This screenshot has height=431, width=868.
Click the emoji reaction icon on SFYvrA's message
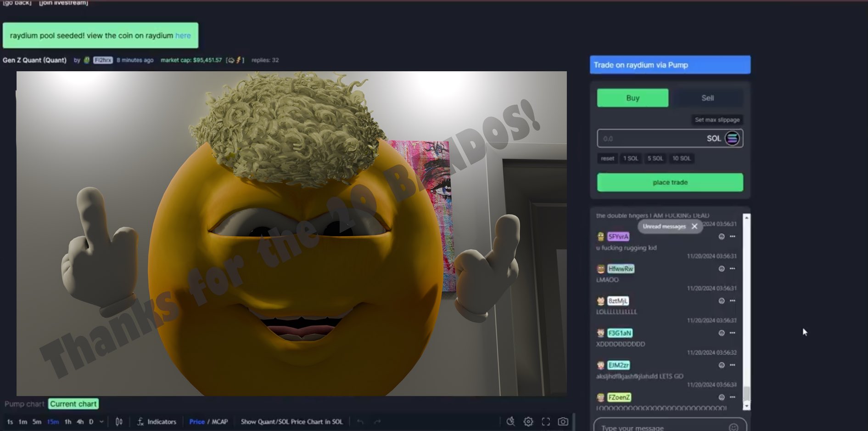(x=722, y=237)
